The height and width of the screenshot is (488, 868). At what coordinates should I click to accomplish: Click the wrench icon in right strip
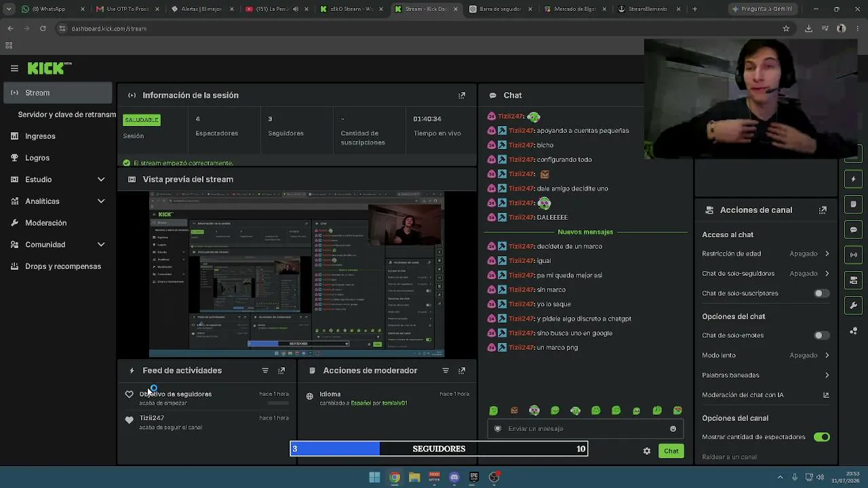(853, 306)
